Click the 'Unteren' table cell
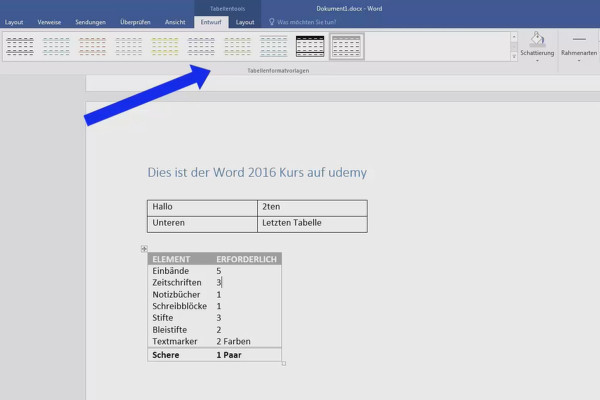Image resolution: width=600 pixels, height=400 pixels. pos(202,224)
